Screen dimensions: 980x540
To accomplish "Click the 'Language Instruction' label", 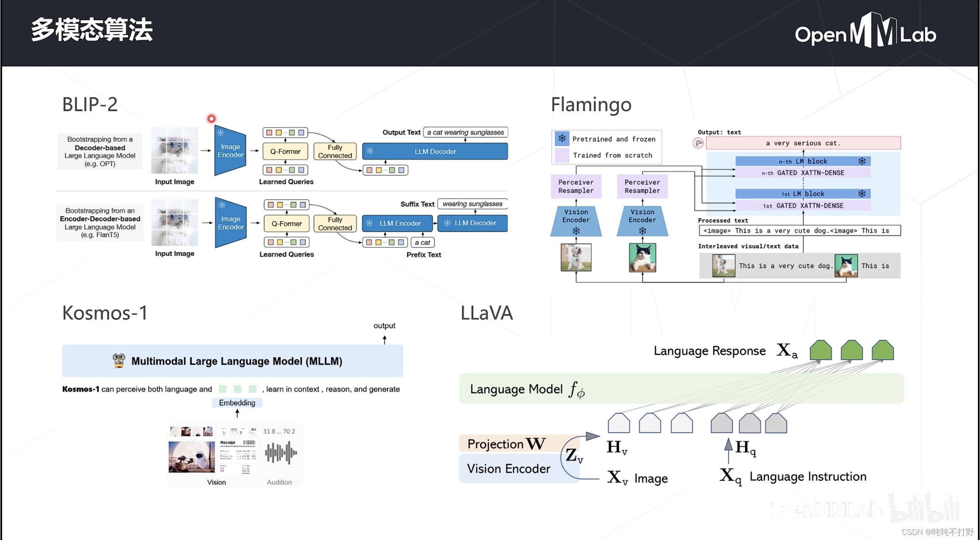I will (x=808, y=476).
